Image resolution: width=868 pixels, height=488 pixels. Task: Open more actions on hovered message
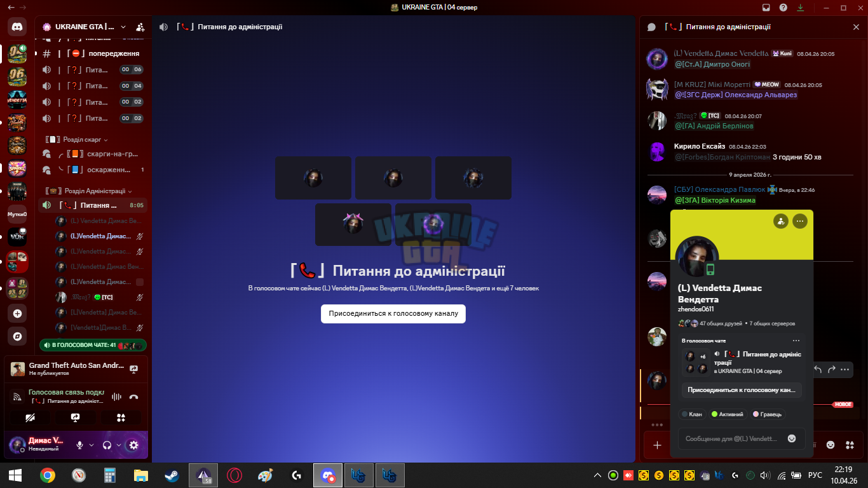coord(844,369)
